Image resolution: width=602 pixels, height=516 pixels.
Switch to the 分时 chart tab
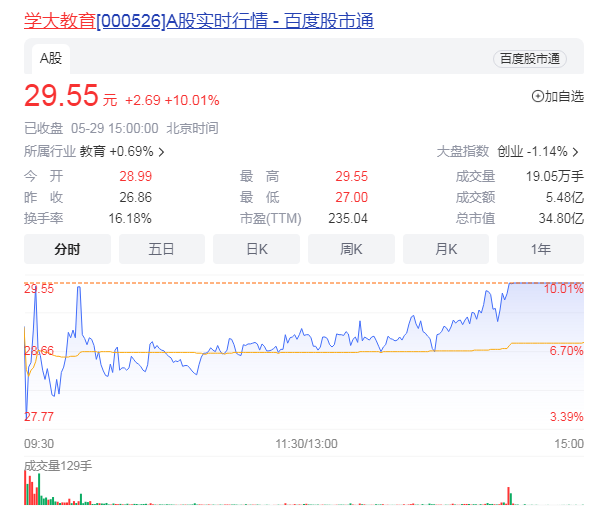[x=67, y=249]
